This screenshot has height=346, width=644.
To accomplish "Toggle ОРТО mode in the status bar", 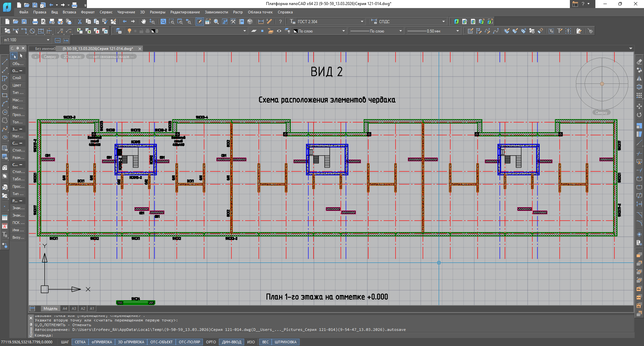I will pyautogui.click(x=211, y=342).
